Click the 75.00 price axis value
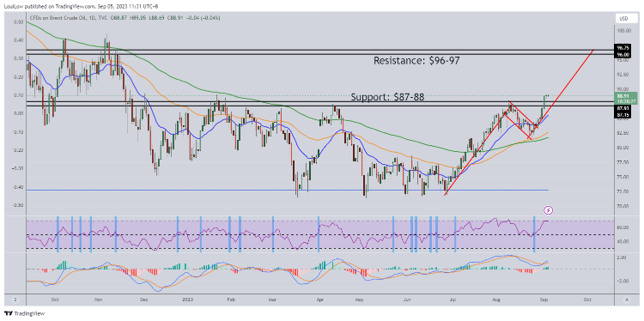Viewport: 644px width, 321px height. pyautogui.click(x=622, y=177)
